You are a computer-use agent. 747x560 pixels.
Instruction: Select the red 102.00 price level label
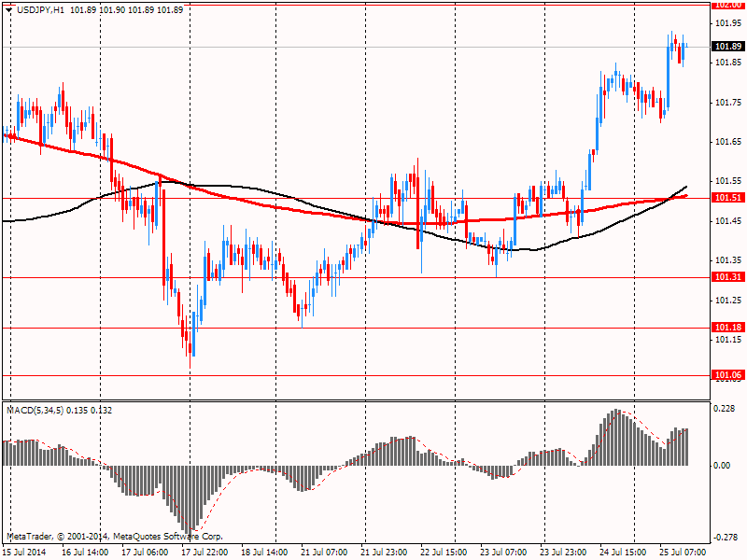728,5
